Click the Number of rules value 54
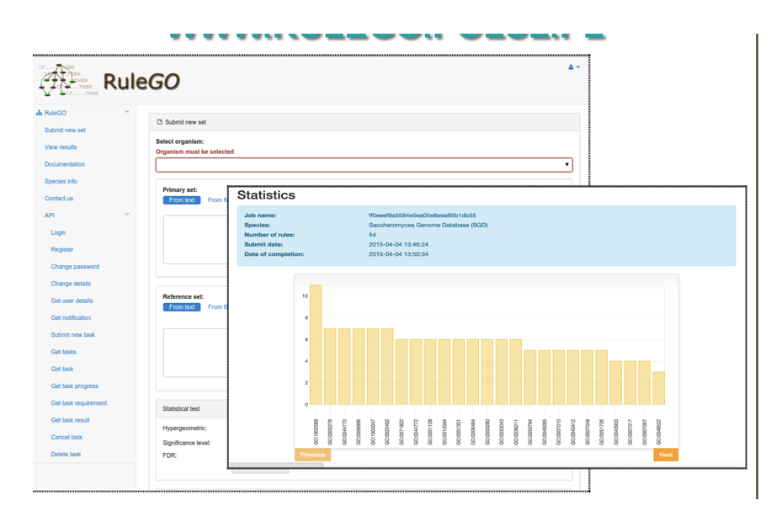 [372, 235]
